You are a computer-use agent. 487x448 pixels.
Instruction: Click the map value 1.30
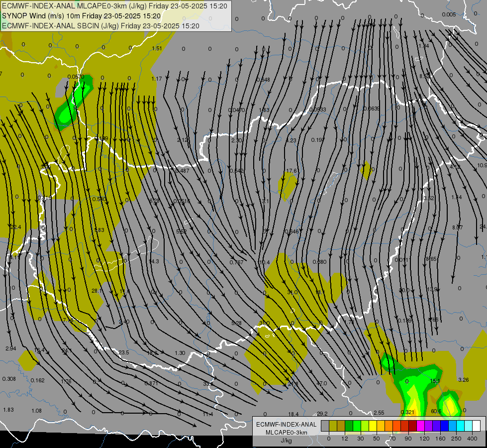[x=180, y=353]
